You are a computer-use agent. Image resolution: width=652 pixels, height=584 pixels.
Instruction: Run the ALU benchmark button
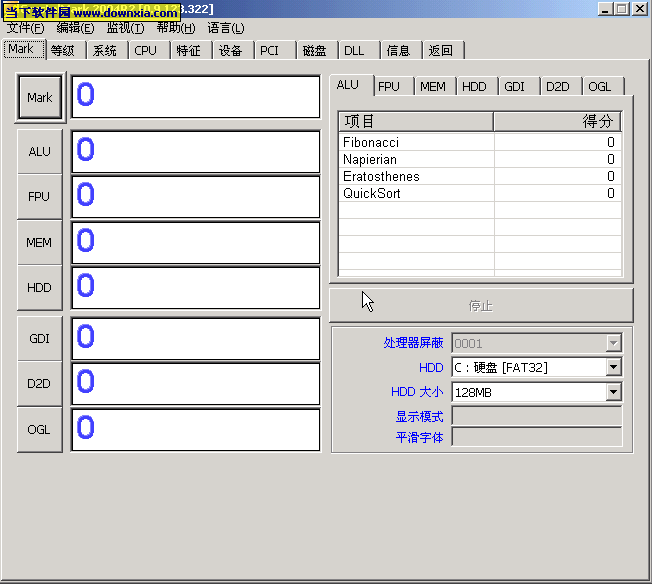pos(40,152)
